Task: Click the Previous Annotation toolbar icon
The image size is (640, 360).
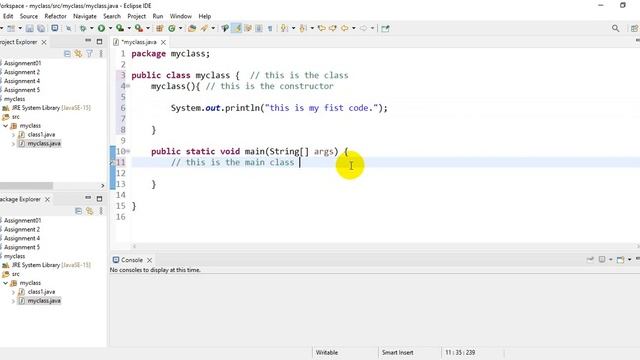Action: pyautogui.click(x=303, y=28)
